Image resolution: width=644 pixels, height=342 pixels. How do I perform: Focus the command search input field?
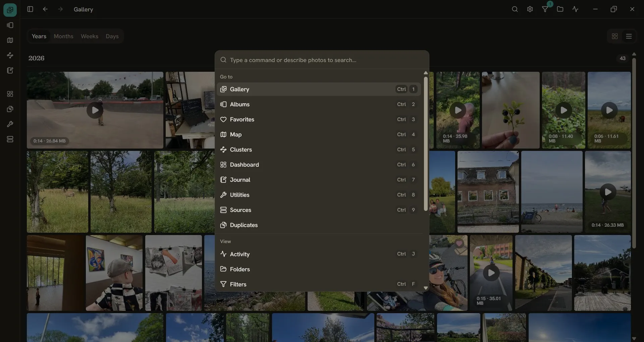[322, 60]
